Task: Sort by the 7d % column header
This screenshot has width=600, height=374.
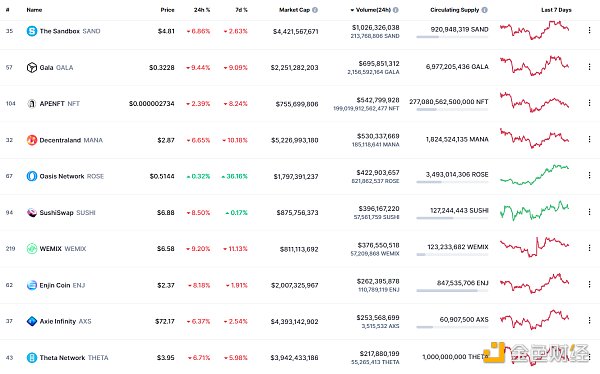Action: [x=241, y=10]
